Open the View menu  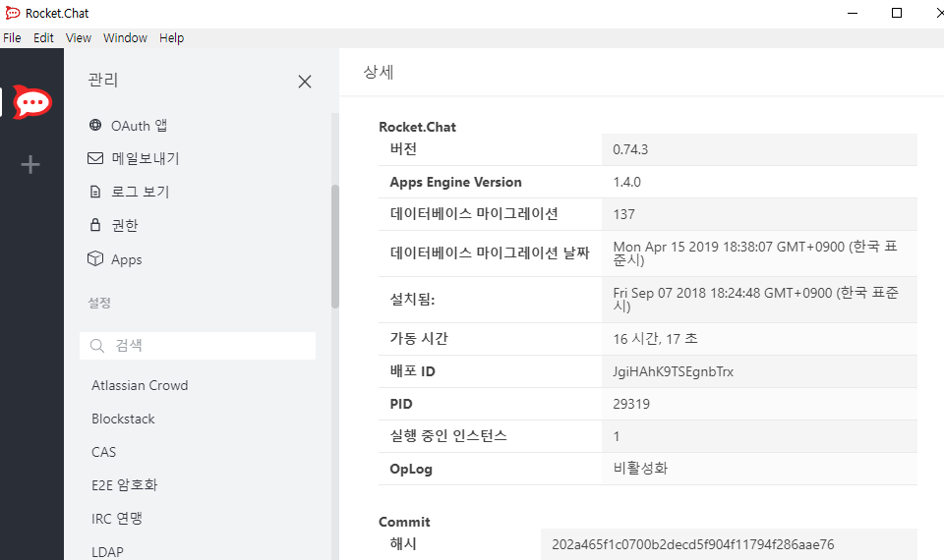click(x=79, y=38)
